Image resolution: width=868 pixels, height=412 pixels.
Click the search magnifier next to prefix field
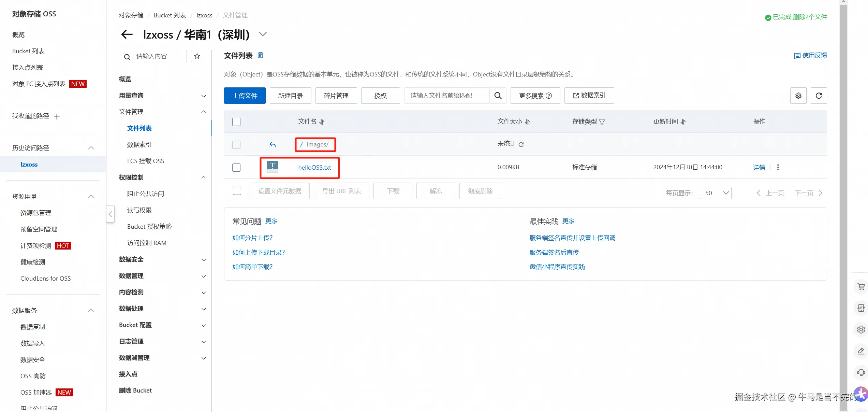pos(498,96)
